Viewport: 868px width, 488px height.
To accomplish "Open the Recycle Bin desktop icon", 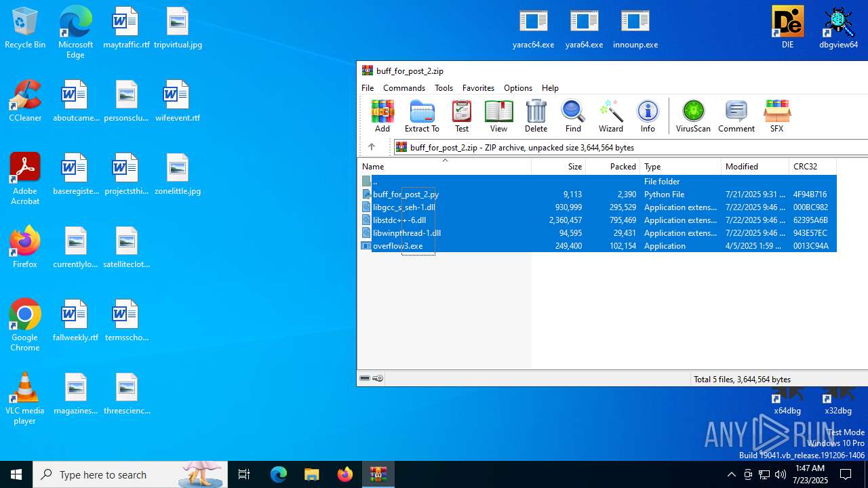I will point(25,28).
